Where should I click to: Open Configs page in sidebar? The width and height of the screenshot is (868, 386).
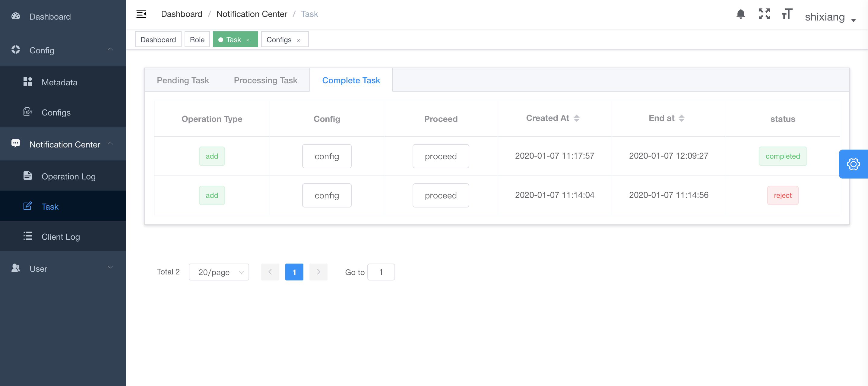click(56, 112)
